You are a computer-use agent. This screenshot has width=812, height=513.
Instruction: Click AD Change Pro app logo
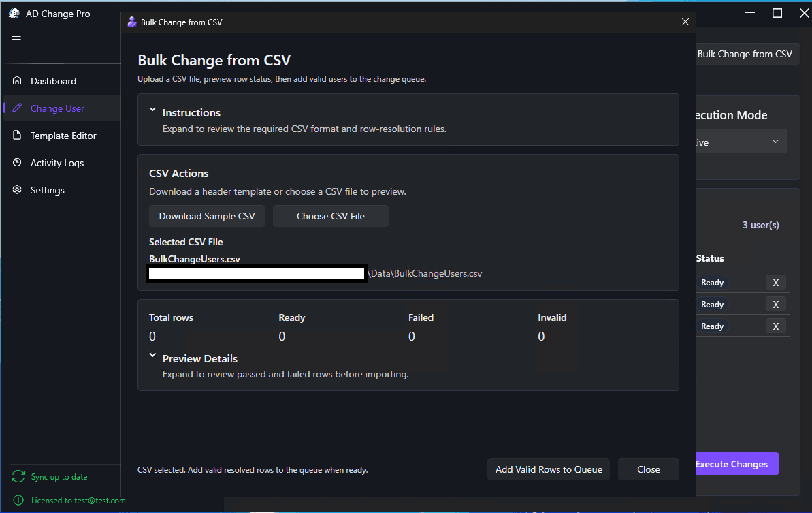14,14
